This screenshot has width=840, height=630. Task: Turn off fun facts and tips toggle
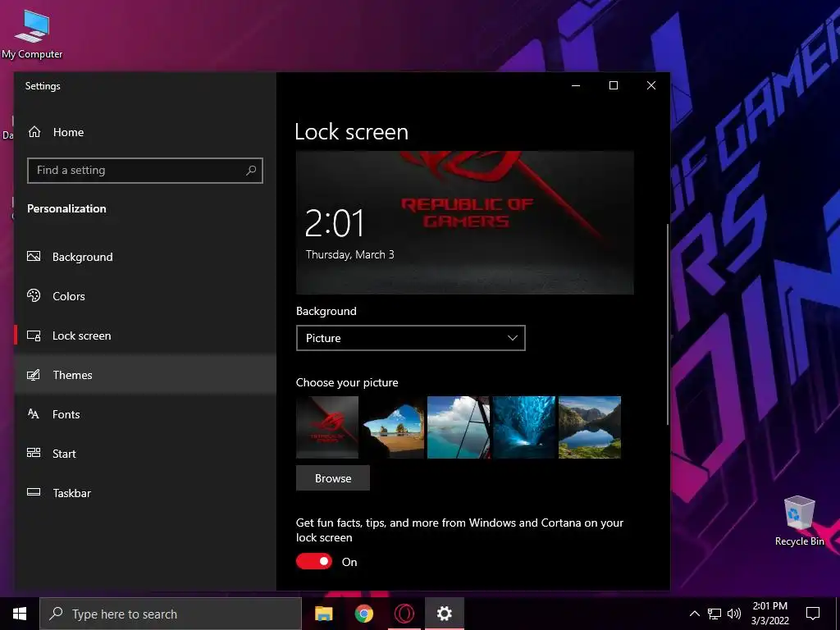(314, 561)
